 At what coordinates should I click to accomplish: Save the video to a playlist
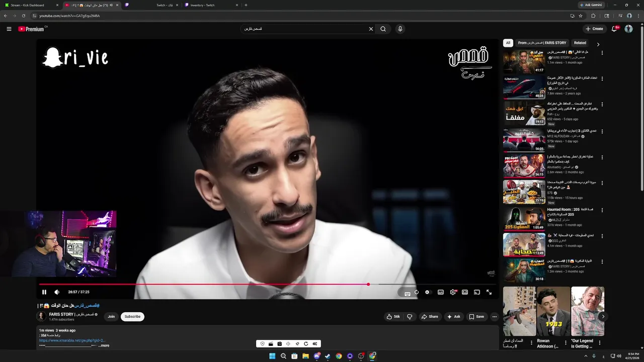(476, 317)
